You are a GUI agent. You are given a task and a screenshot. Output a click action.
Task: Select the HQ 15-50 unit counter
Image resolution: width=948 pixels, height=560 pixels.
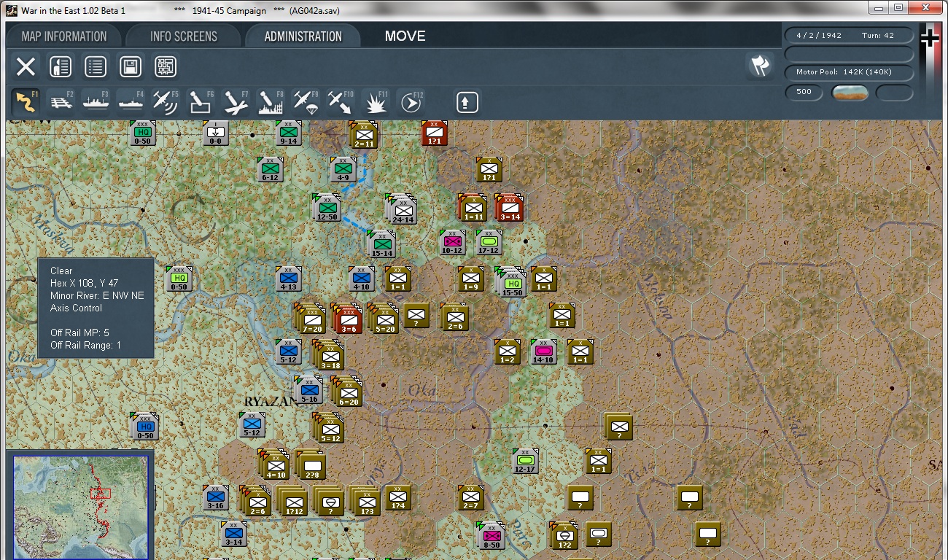tap(513, 284)
